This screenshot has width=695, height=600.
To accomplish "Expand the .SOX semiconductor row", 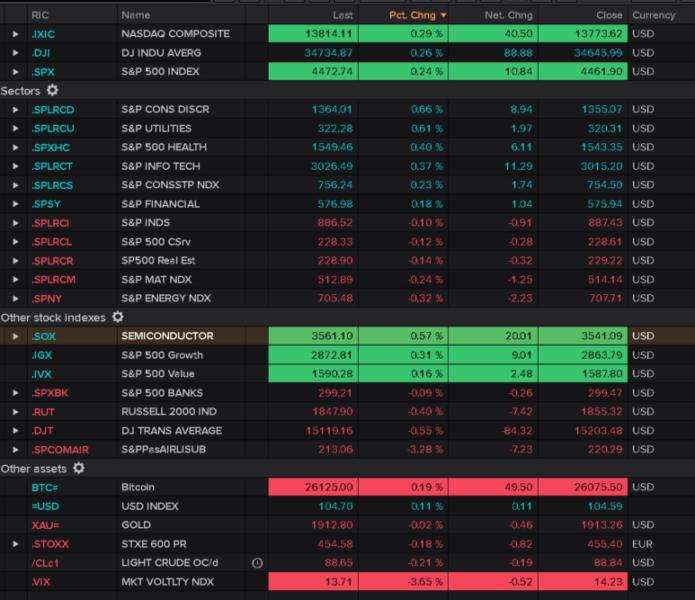I will [x=16, y=336].
